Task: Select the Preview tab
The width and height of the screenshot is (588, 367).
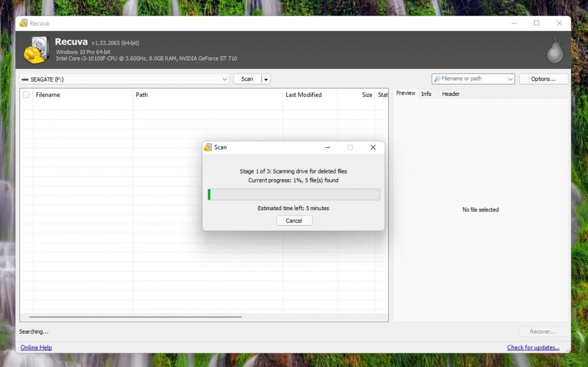Action: [405, 93]
